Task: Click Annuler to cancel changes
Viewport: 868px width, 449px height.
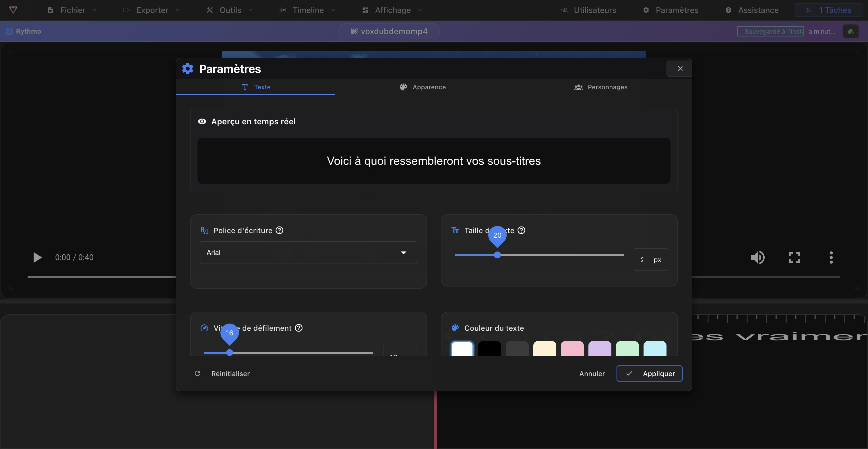Action: point(592,373)
